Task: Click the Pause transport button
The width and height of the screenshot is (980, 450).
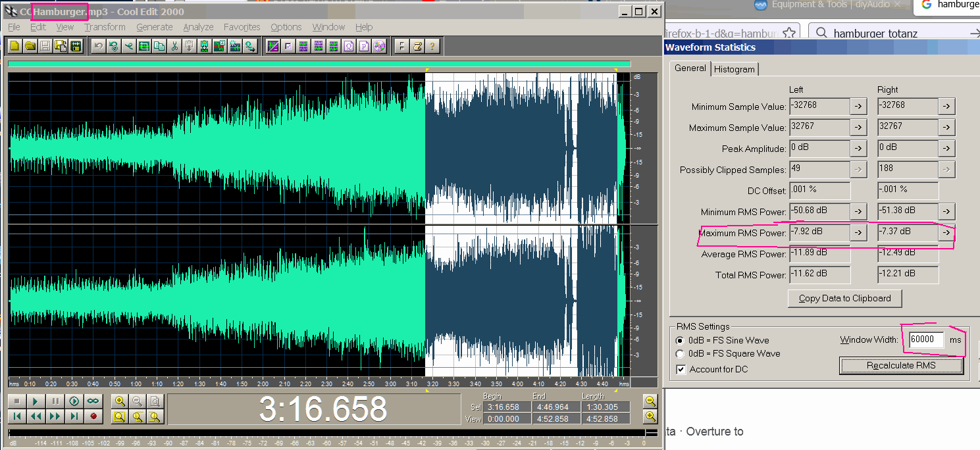Action: [x=55, y=401]
